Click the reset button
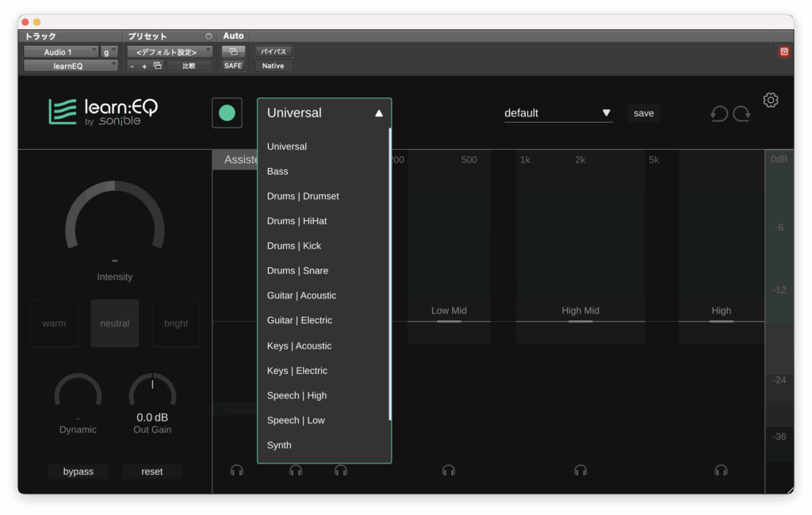The image size is (812, 515). tap(151, 471)
